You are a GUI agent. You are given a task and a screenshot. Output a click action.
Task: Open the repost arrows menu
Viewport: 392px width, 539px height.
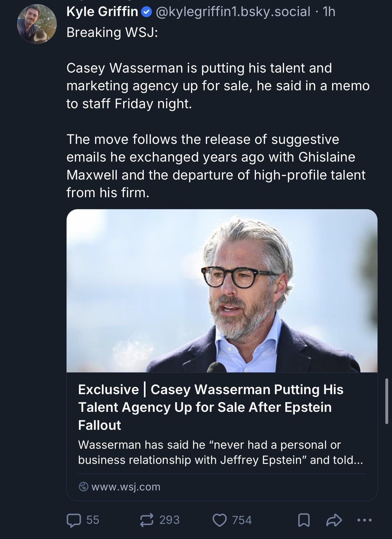pos(147,520)
